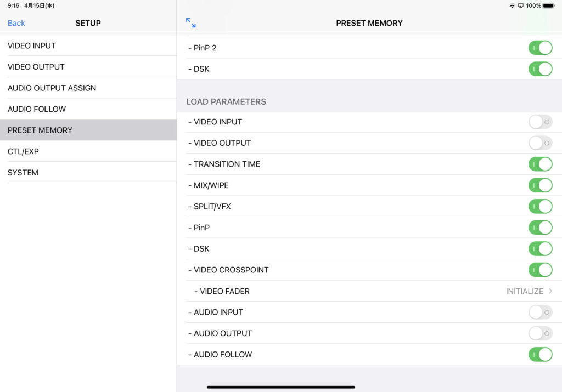The width and height of the screenshot is (562, 392).
Task: Tap the screen mirroring status icon
Action: 520,5
